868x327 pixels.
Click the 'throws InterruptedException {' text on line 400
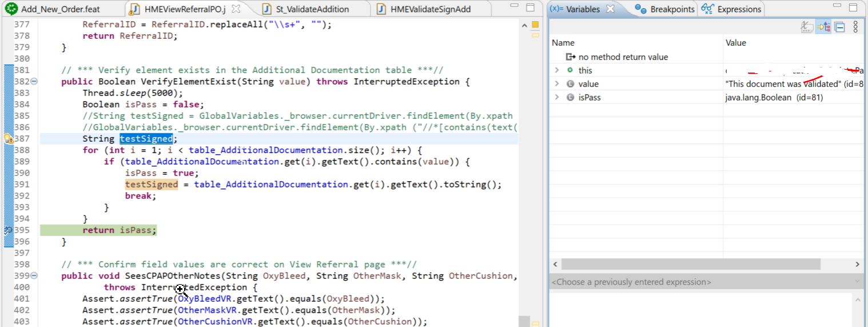click(x=181, y=288)
